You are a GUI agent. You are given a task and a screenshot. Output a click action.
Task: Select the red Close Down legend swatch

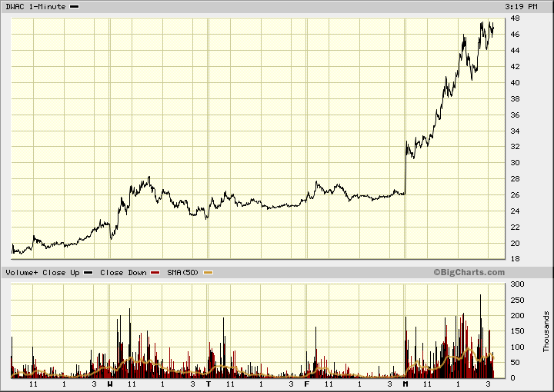point(155,273)
